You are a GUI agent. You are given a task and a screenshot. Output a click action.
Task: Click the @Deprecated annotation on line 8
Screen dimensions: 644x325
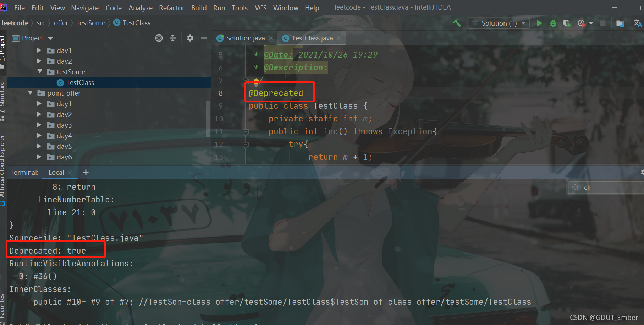tap(276, 93)
